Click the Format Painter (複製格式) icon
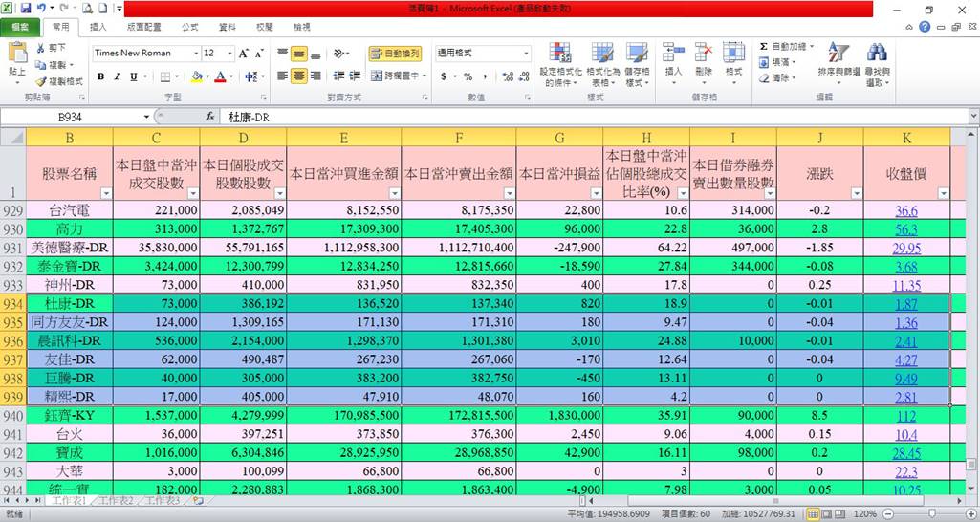The height and width of the screenshot is (522, 980). tap(58, 81)
